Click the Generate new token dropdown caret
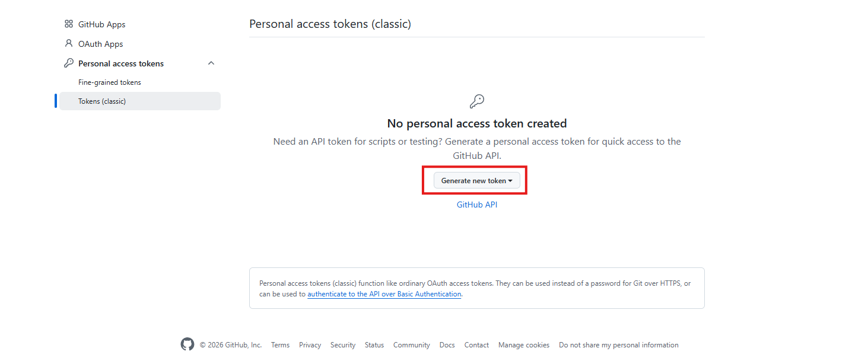 pyautogui.click(x=511, y=180)
